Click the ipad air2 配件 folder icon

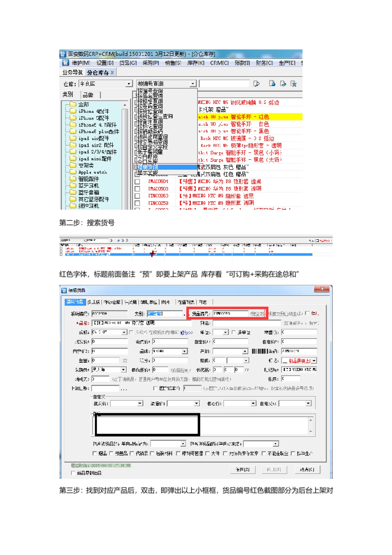[73, 145]
